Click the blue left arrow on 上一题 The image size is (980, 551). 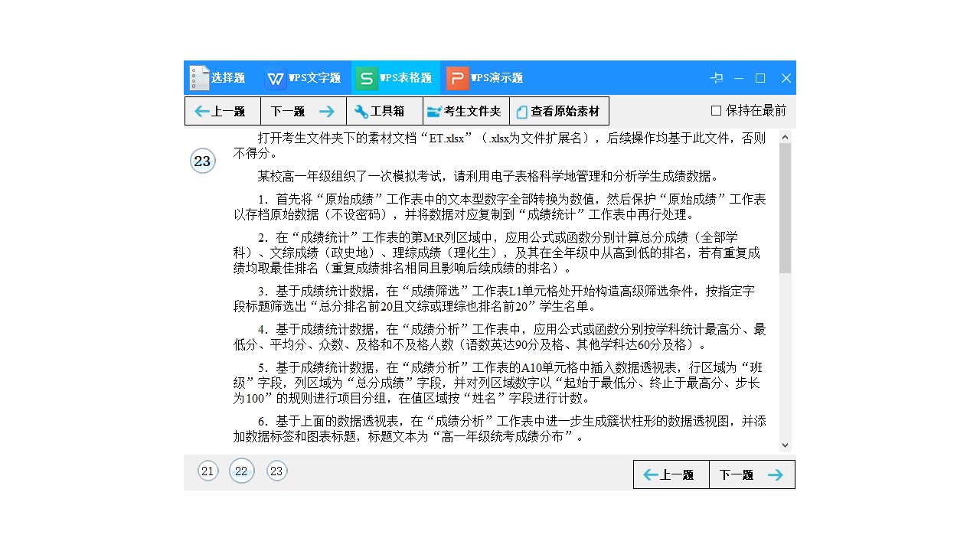tap(199, 110)
